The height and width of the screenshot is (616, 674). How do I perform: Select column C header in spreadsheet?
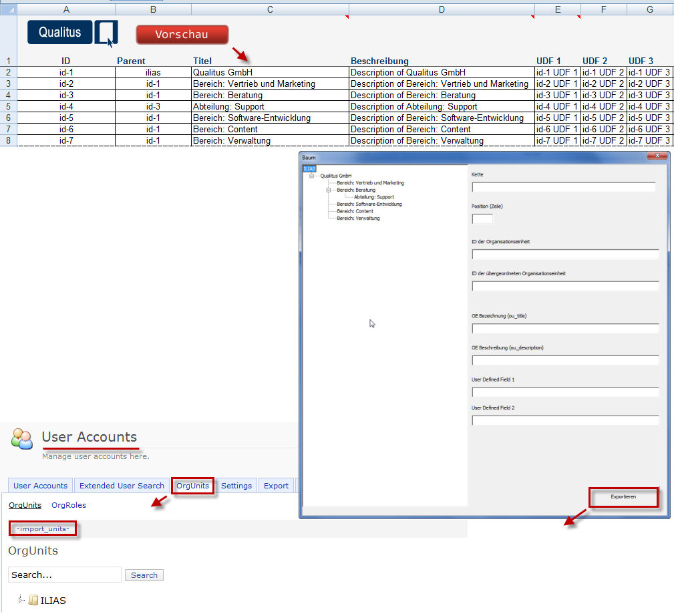pyautogui.click(x=270, y=10)
